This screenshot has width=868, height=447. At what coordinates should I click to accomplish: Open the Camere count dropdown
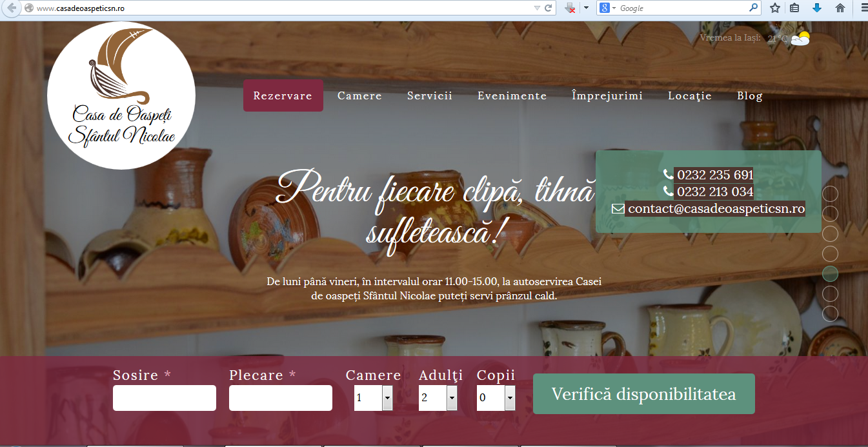(387, 398)
